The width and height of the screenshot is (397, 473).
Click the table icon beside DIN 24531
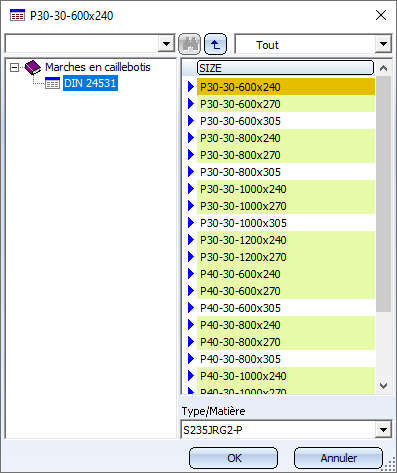(52, 83)
